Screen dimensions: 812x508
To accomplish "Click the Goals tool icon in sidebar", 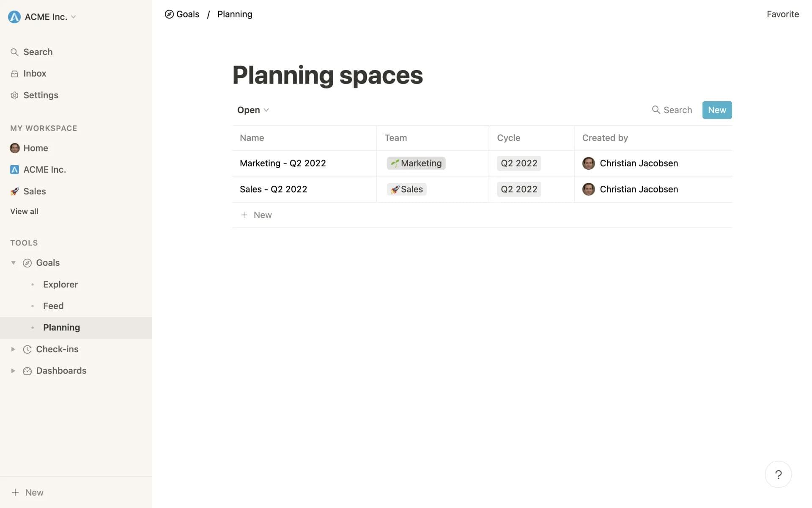I will [x=27, y=263].
